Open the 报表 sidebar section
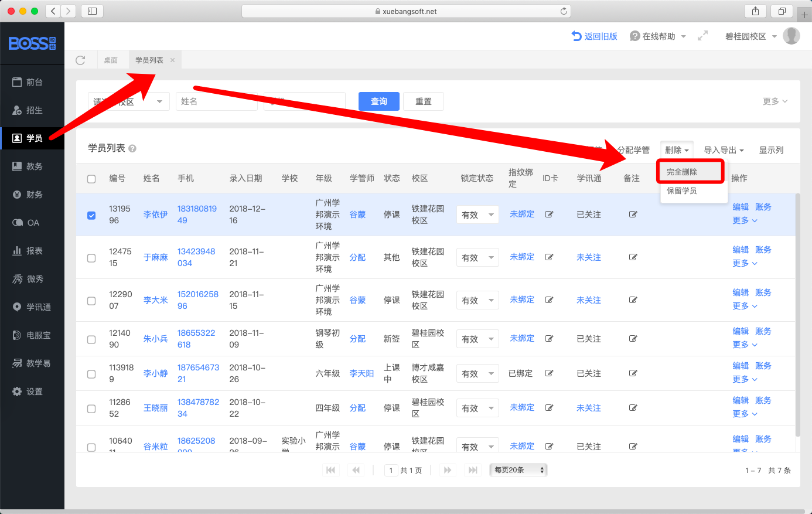Image resolution: width=812 pixels, height=514 pixels. (x=28, y=251)
